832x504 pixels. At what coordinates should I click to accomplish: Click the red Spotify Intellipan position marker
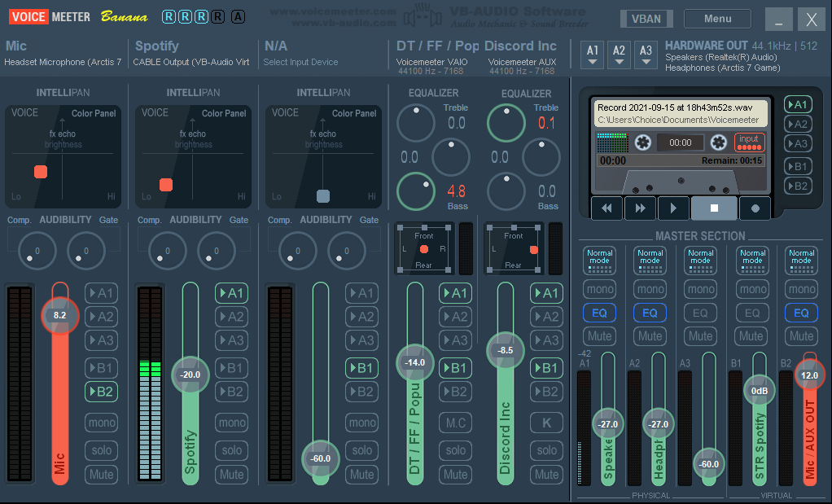(x=166, y=185)
